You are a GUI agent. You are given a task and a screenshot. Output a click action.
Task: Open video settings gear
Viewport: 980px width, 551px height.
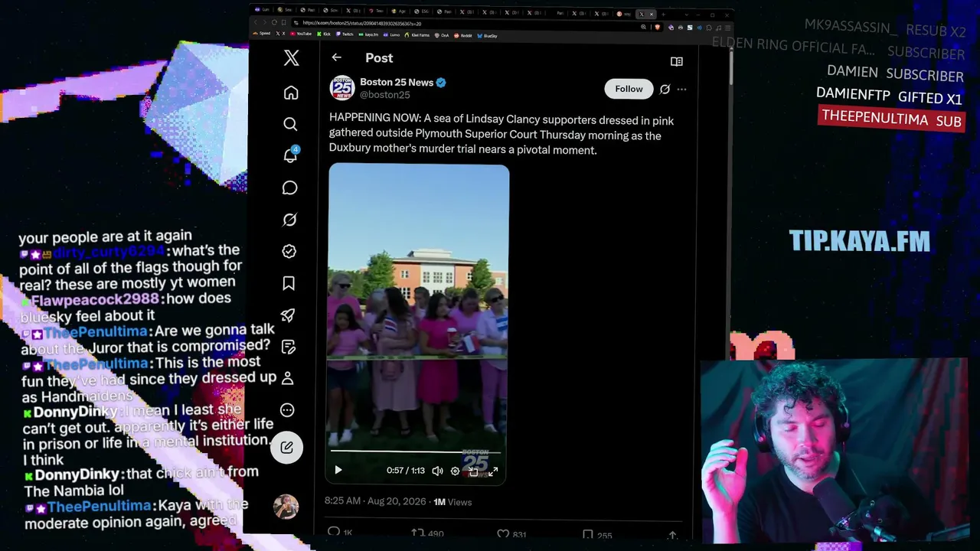pos(455,471)
